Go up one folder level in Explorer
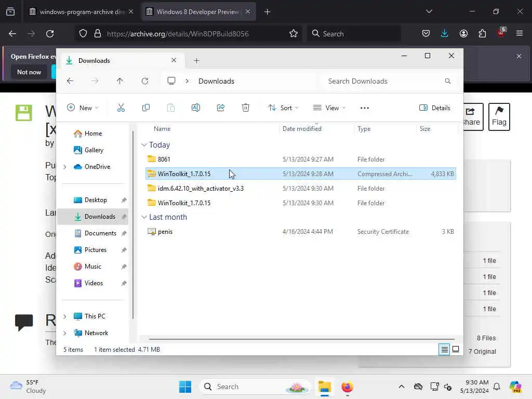 pos(120,81)
